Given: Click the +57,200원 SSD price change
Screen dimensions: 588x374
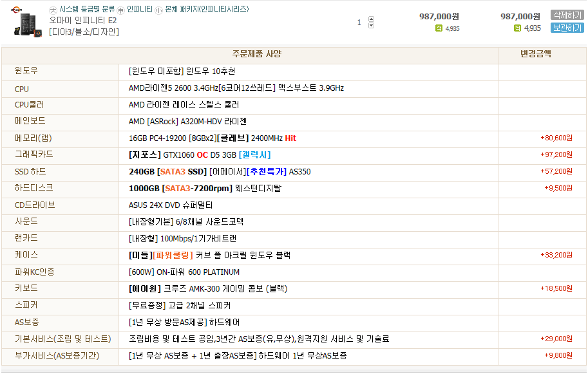Looking at the screenshot, I should pos(556,171).
